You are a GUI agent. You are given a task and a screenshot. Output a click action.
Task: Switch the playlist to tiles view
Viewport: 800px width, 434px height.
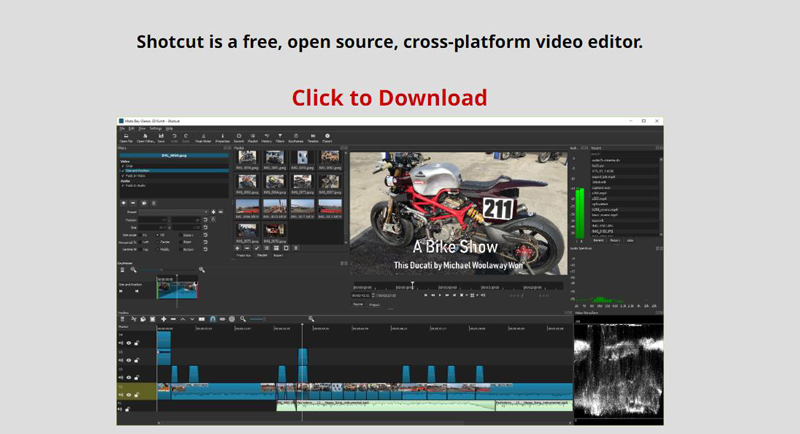[276, 248]
